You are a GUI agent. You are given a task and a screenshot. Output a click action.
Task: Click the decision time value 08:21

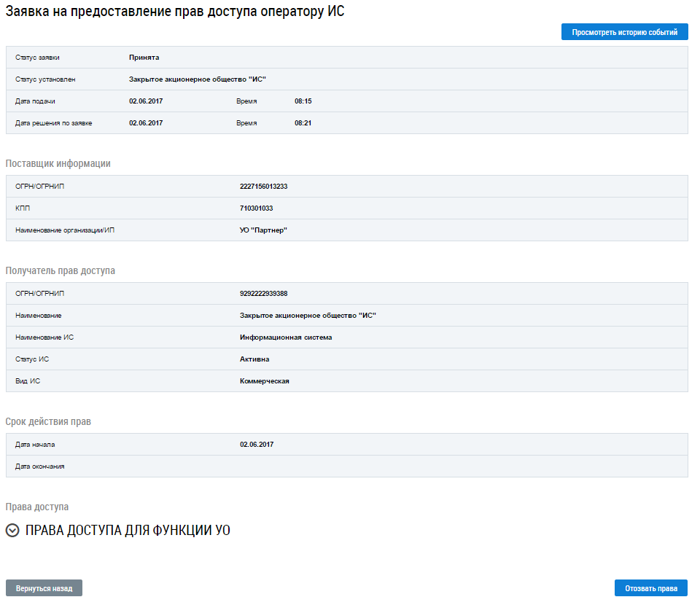[x=303, y=123]
